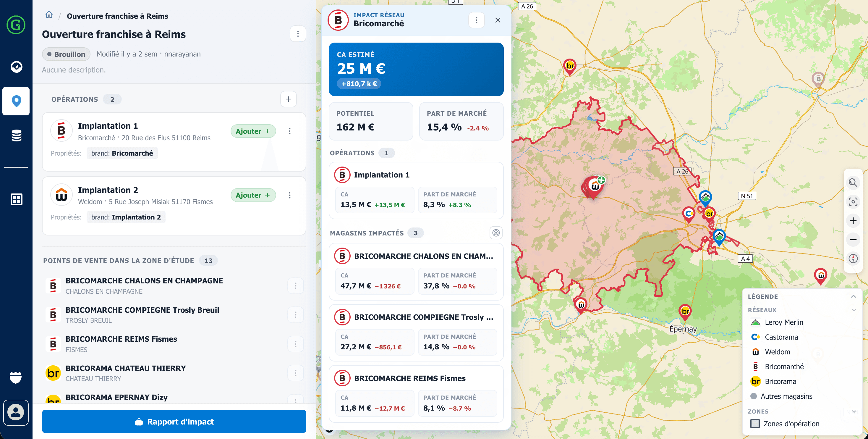
Task: Open impacted store BRICOMARCHE COMPIEGNE Trosly card
Action: (x=416, y=333)
